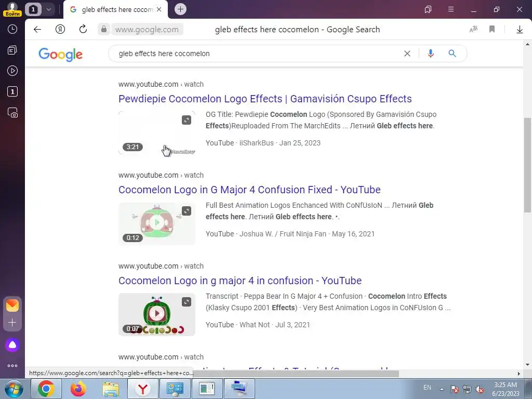Focus the Google search input field
This screenshot has height=399, width=532.
(258, 54)
